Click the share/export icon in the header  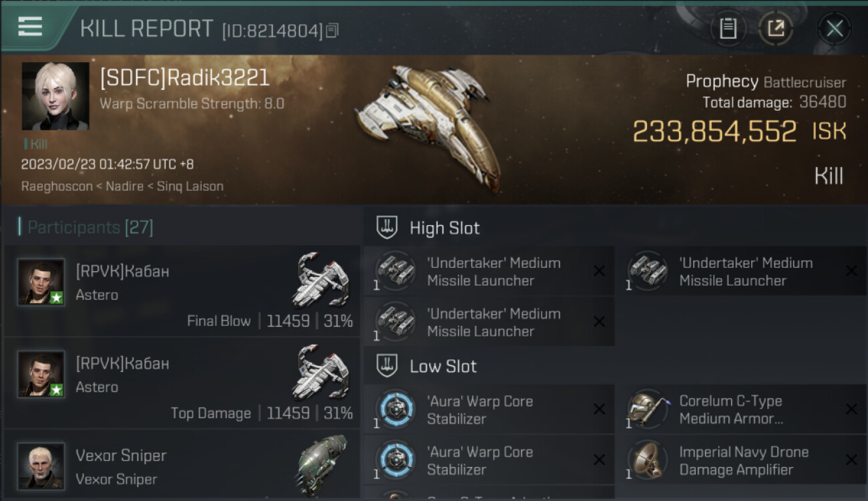(775, 29)
